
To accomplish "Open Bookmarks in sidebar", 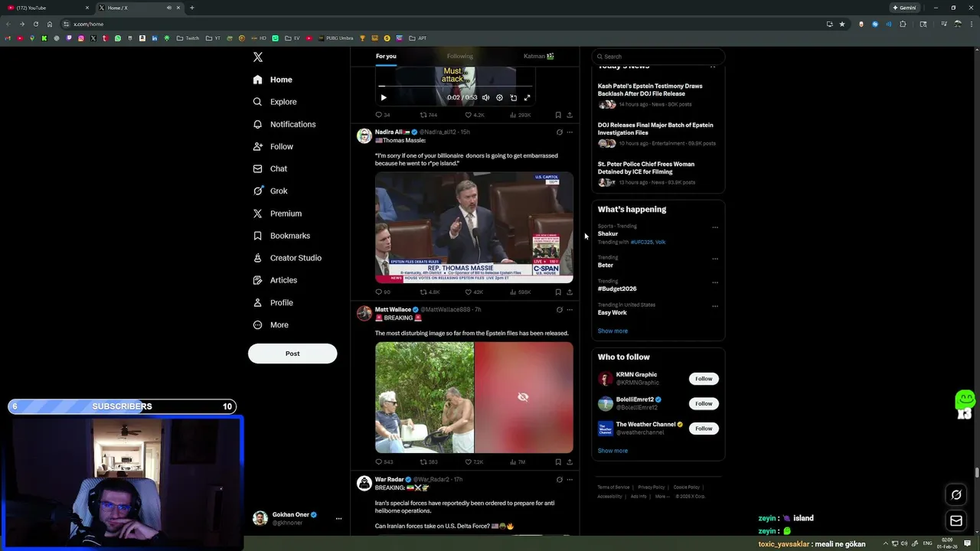I will (281, 236).
